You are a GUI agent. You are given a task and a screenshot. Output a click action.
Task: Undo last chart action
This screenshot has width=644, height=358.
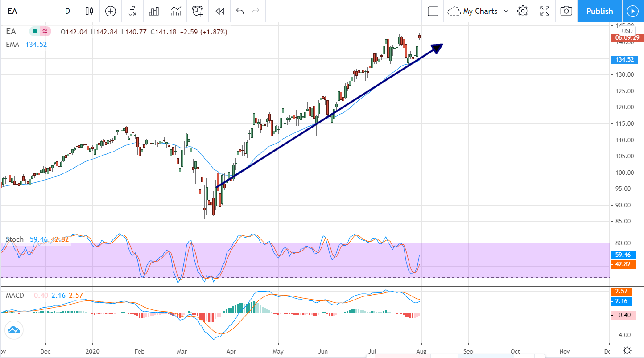tap(239, 11)
